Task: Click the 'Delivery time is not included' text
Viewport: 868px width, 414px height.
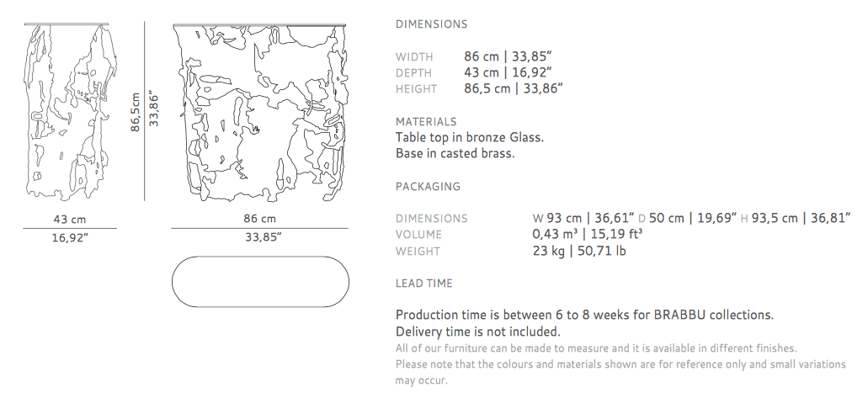Action: tap(477, 332)
